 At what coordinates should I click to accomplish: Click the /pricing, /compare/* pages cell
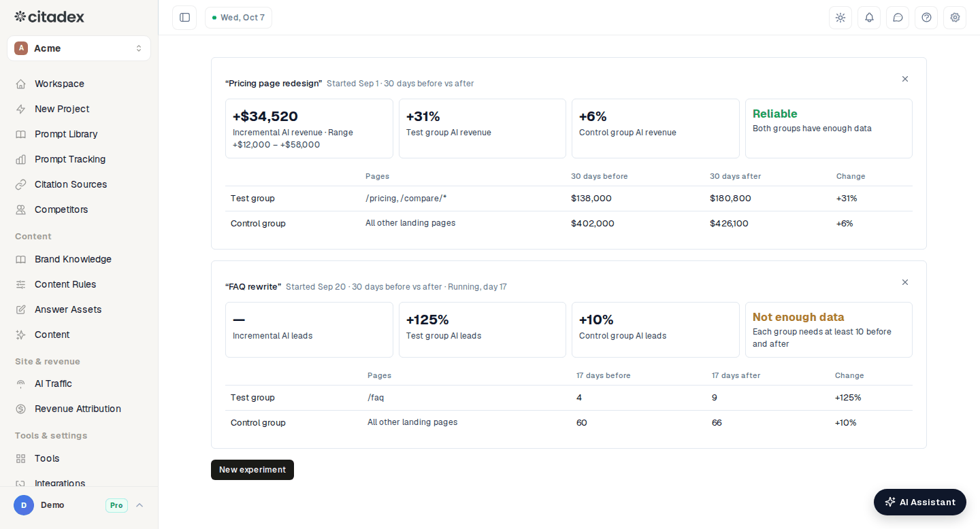[406, 199]
